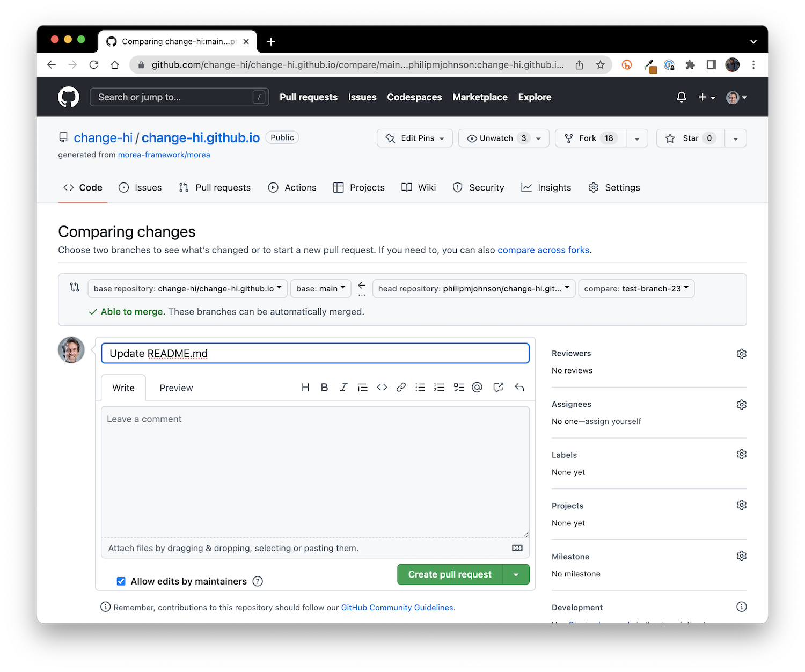Open Reviewers gear settings

(x=742, y=354)
